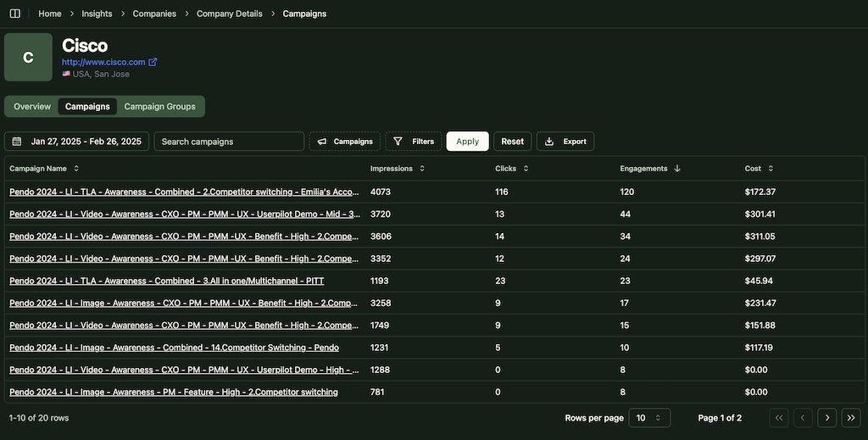Click the download icon on Export
868x440 pixels.
coord(549,141)
